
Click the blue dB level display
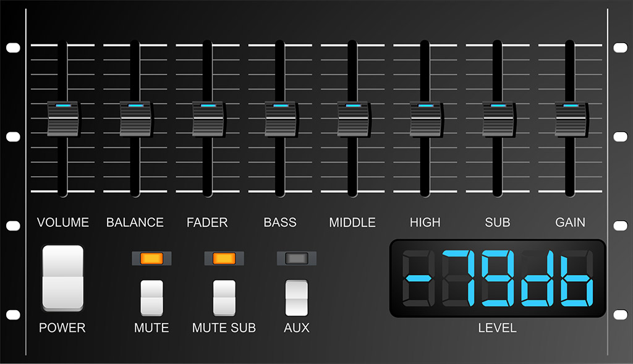497,279
